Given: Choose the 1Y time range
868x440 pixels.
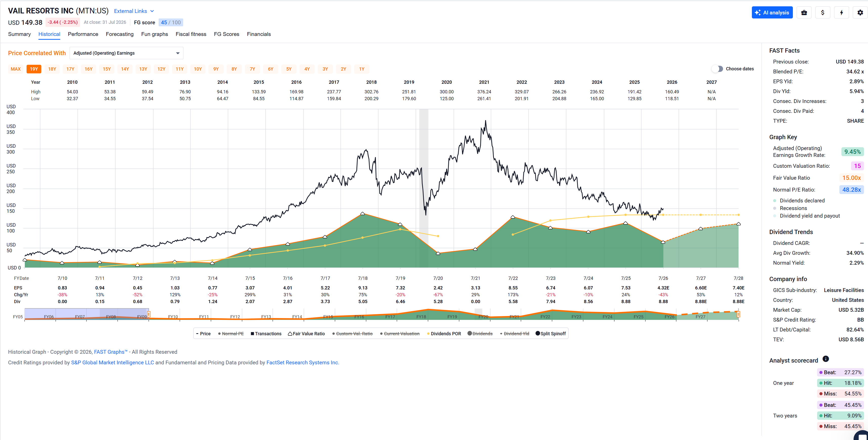Looking at the screenshot, I should pos(362,69).
